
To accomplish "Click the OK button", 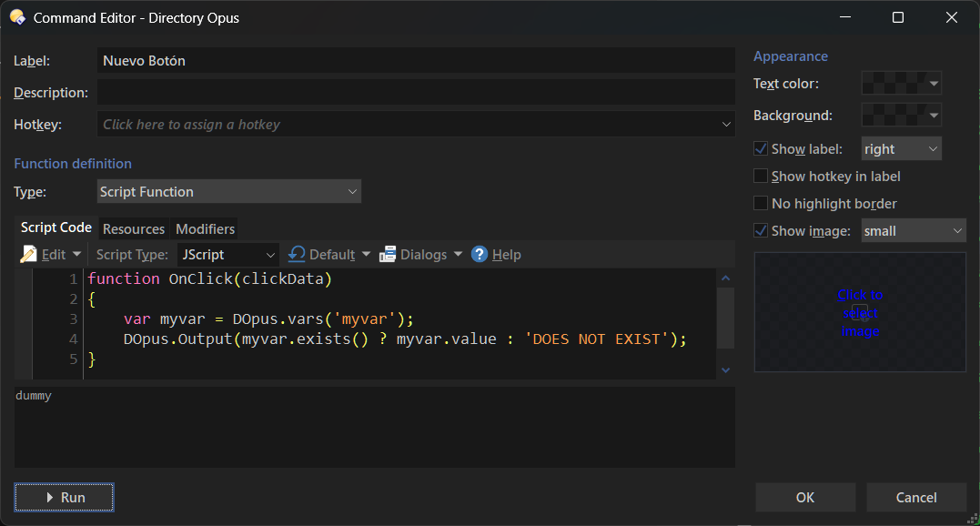I will click(x=805, y=498).
